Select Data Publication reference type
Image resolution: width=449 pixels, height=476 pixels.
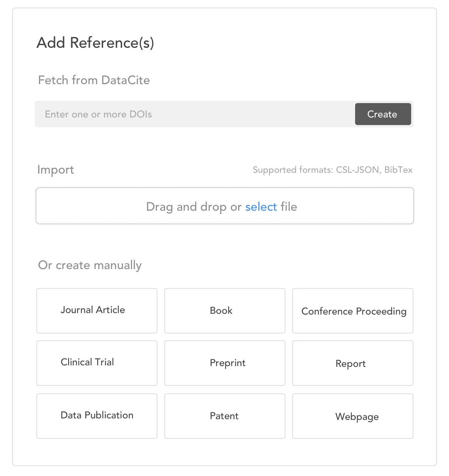pos(97,416)
